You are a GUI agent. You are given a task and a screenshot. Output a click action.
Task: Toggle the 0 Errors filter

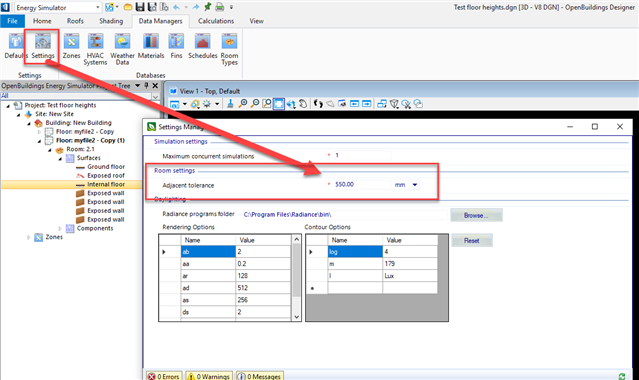pyautogui.click(x=164, y=376)
